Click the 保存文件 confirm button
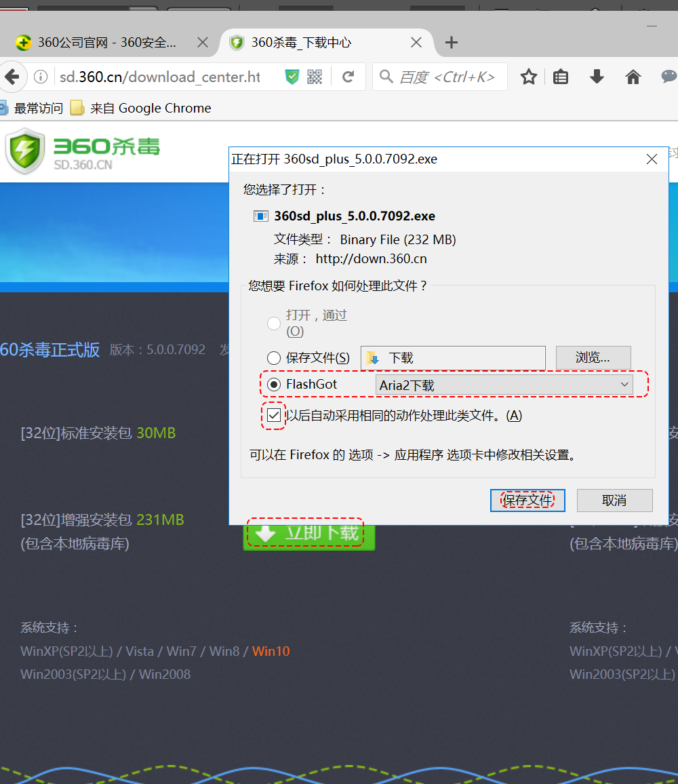678x784 pixels. click(x=527, y=500)
